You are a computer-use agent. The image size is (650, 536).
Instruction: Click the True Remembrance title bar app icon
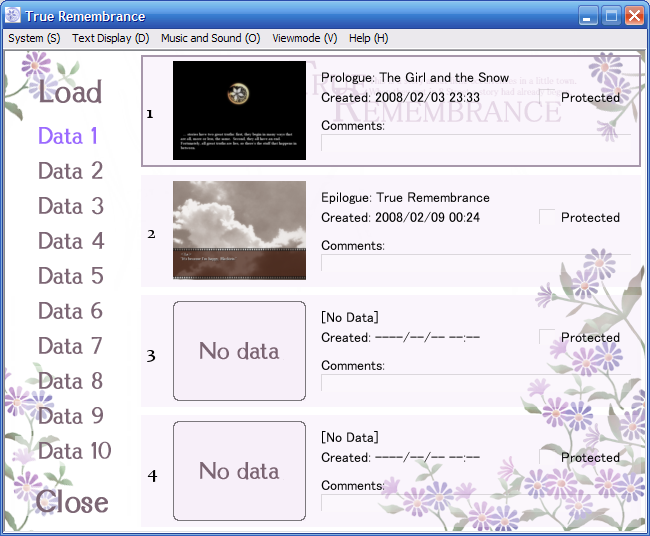tap(12, 16)
